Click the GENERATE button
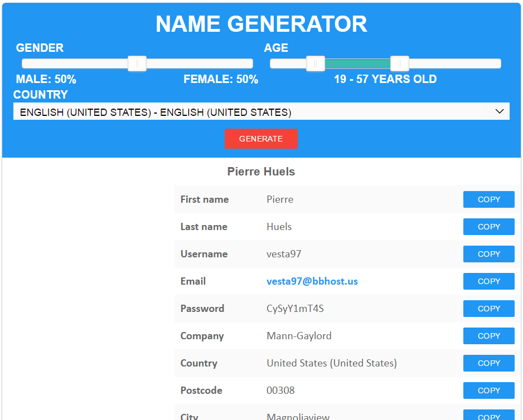This screenshot has height=420, width=523. (x=261, y=139)
